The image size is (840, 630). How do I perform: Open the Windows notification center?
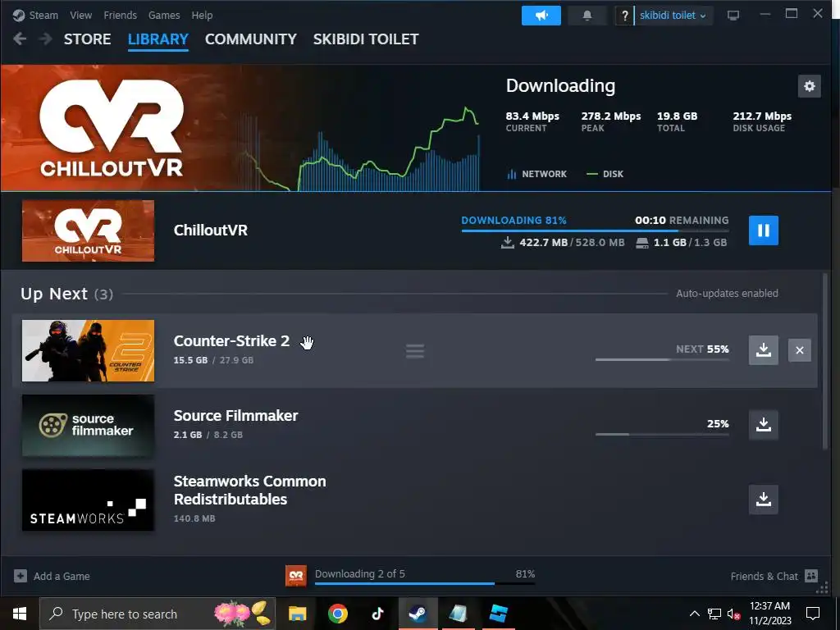pos(813,614)
